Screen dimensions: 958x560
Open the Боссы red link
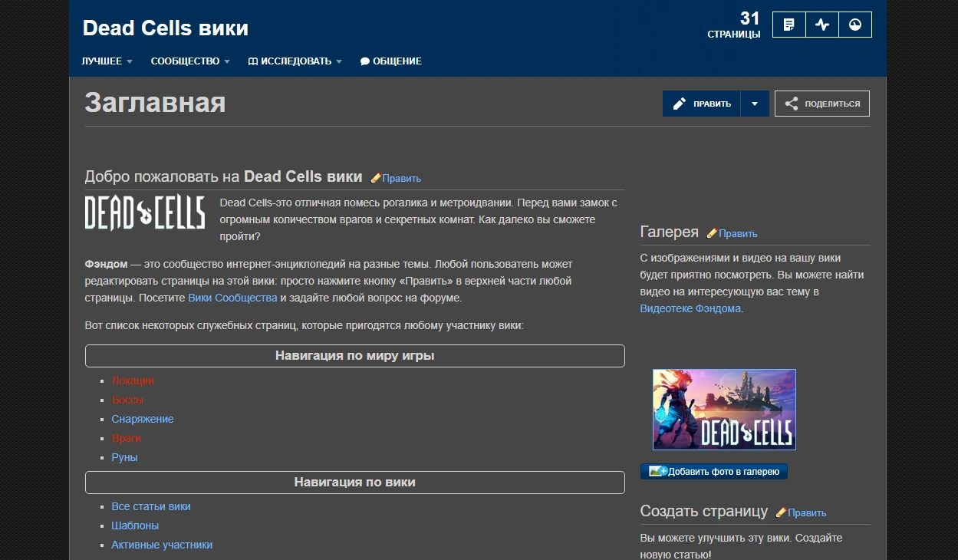pyautogui.click(x=127, y=400)
